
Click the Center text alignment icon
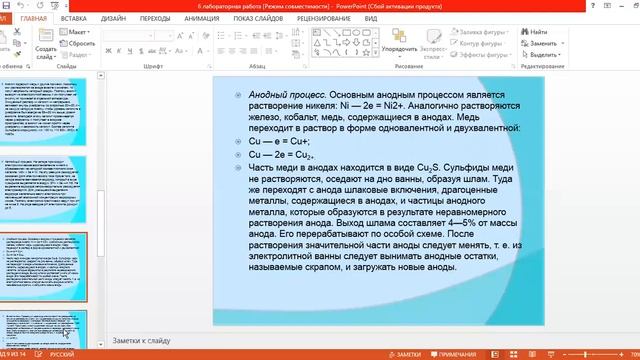point(232,51)
